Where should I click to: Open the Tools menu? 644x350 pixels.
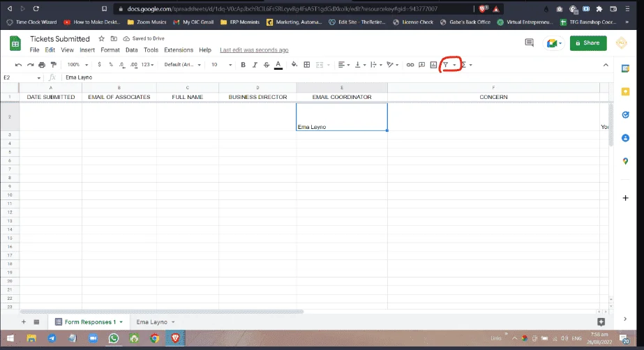[x=151, y=50]
